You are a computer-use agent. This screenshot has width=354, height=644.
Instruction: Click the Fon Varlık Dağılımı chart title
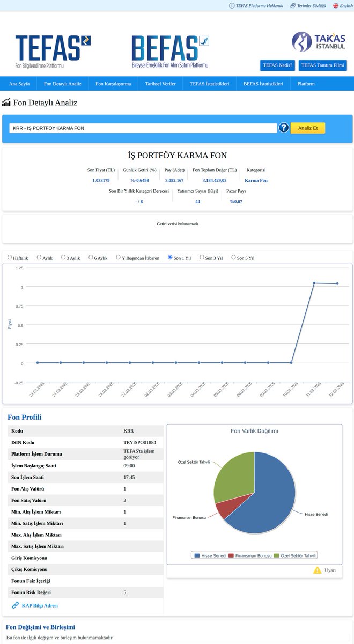(x=254, y=430)
